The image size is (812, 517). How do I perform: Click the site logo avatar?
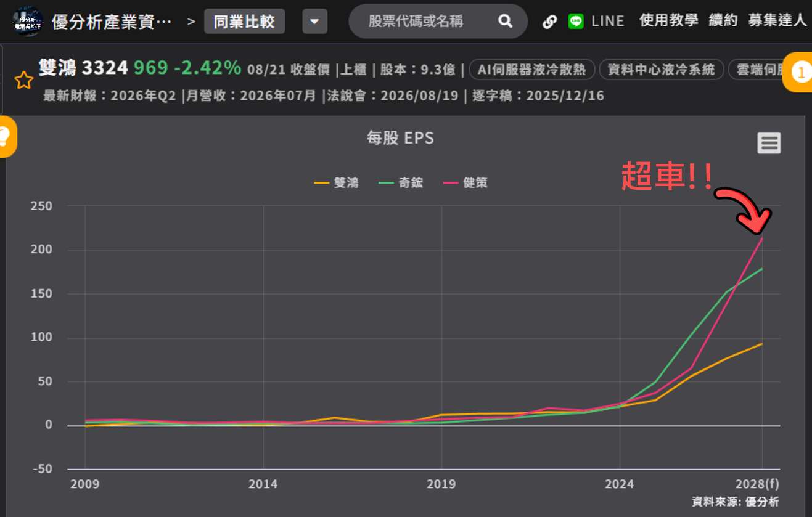(x=27, y=22)
